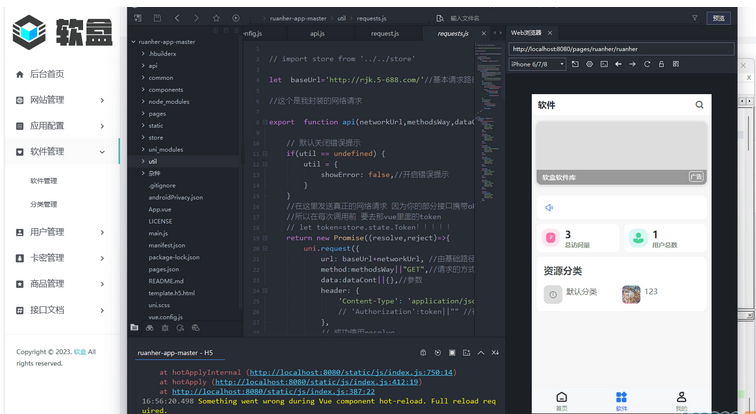The image size is (756, 414).
Task: Tap the 首页 home icon in the bottom navigation
Action: 561,399
